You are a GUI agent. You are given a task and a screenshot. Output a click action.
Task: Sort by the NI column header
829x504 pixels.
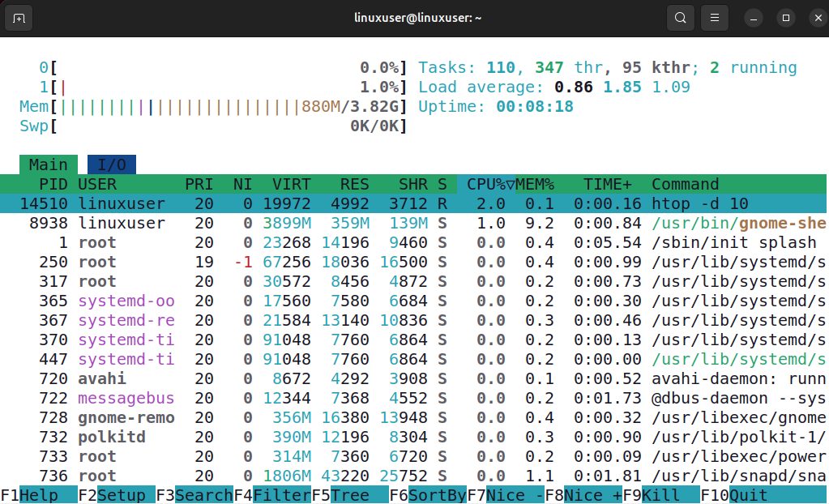click(242, 184)
